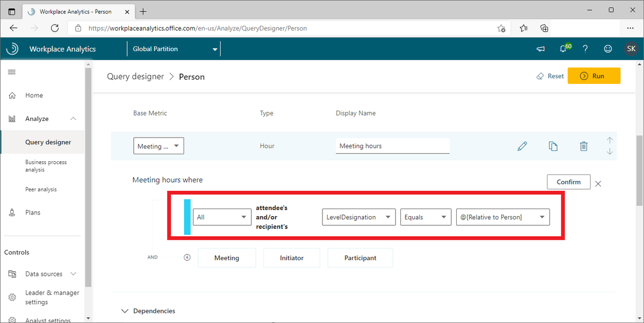
Task: Toggle the hamburger navigation menu
Action: [x=12, y=72]
